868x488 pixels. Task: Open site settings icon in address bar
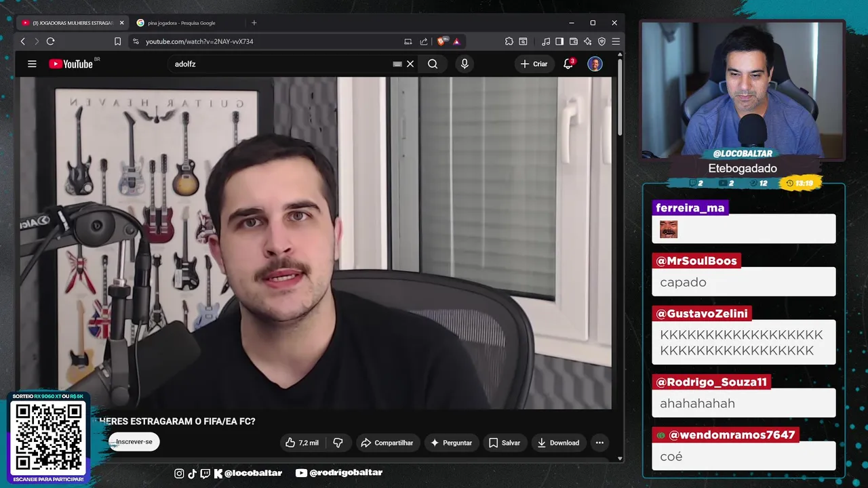[x=136, y=41]
